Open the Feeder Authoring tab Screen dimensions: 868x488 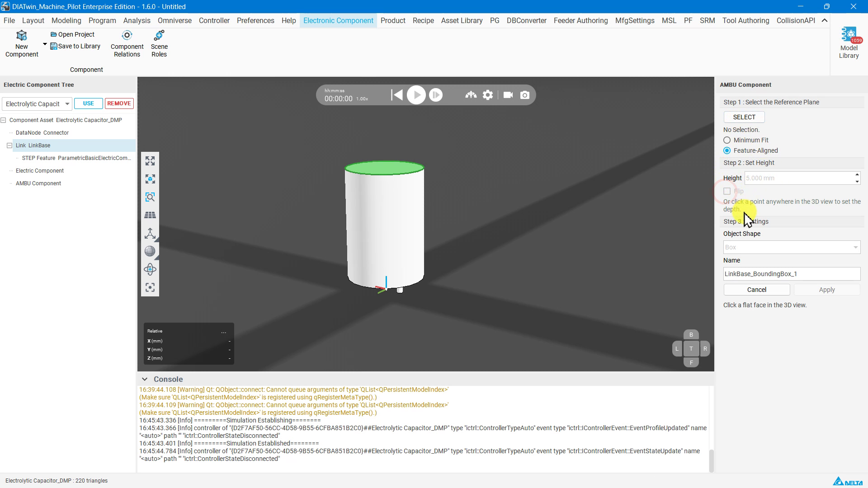pyautogui.click(x=580, y=20)
